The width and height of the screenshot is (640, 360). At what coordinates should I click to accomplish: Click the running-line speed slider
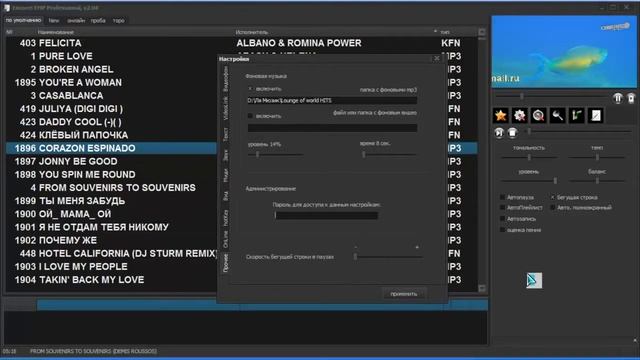[x=388, y=257]
